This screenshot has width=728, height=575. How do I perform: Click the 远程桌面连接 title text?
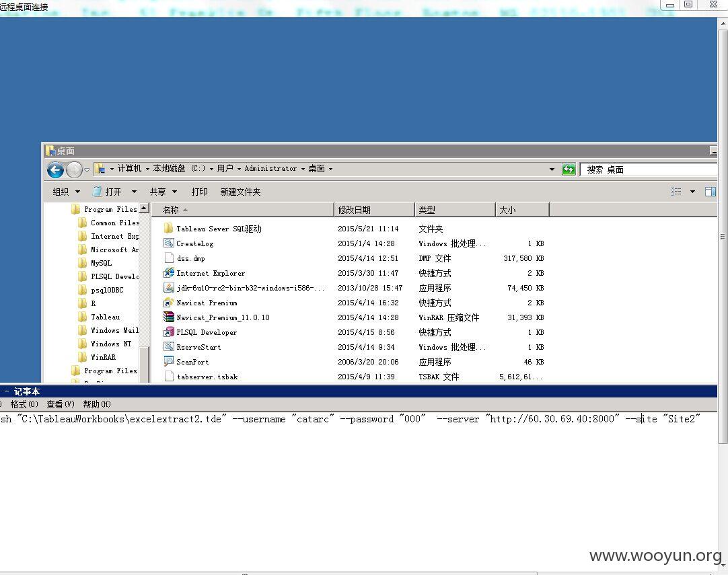coord(24,7)
